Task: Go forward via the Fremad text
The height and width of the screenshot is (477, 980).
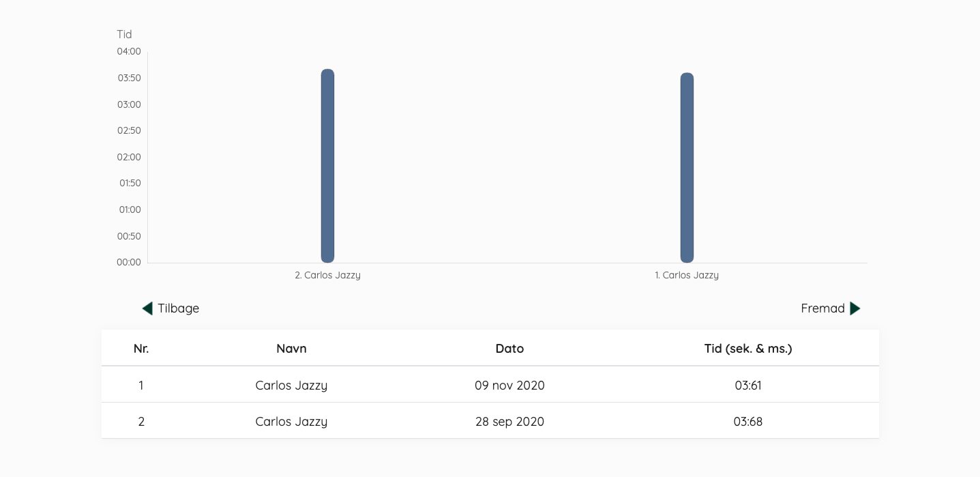Action: click(x=822, y=308)
